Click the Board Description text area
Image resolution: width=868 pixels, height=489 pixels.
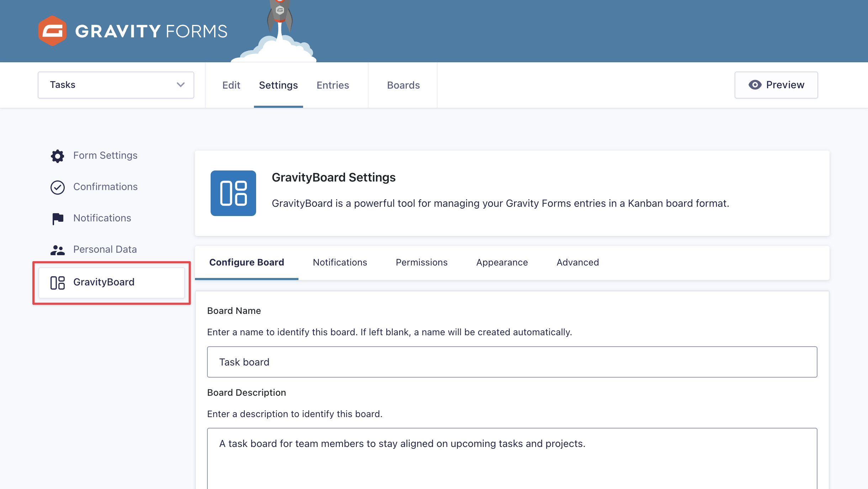tap(512, 458)
